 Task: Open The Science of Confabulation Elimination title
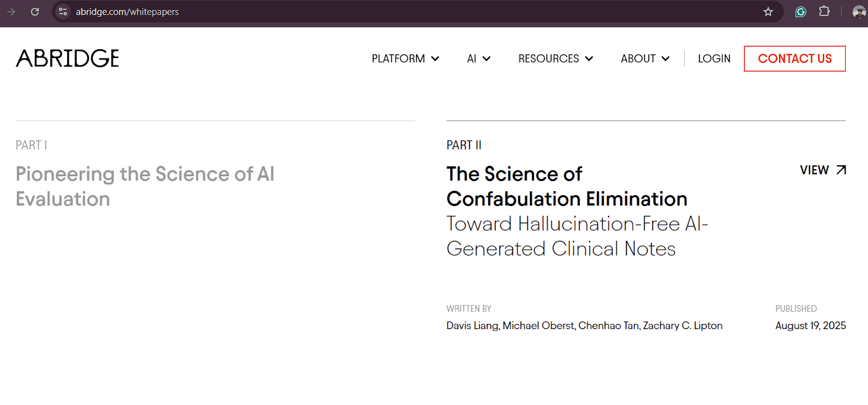pos(567,187)
